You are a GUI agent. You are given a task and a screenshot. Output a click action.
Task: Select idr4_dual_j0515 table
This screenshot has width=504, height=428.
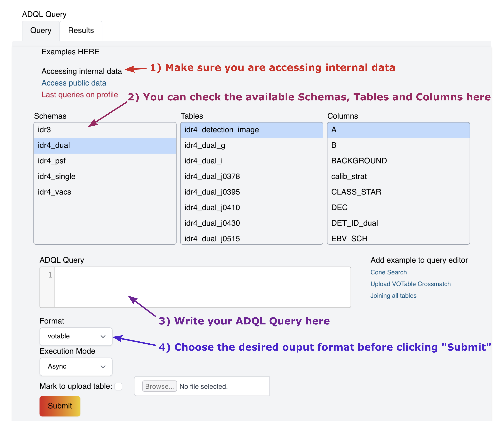(x=252, y=238)
